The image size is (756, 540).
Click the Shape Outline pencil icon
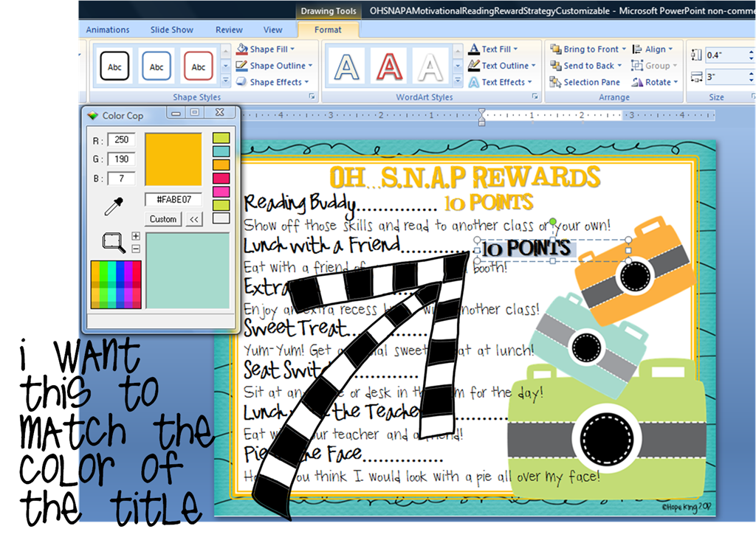pyautogui.click(x=241, y=65)
